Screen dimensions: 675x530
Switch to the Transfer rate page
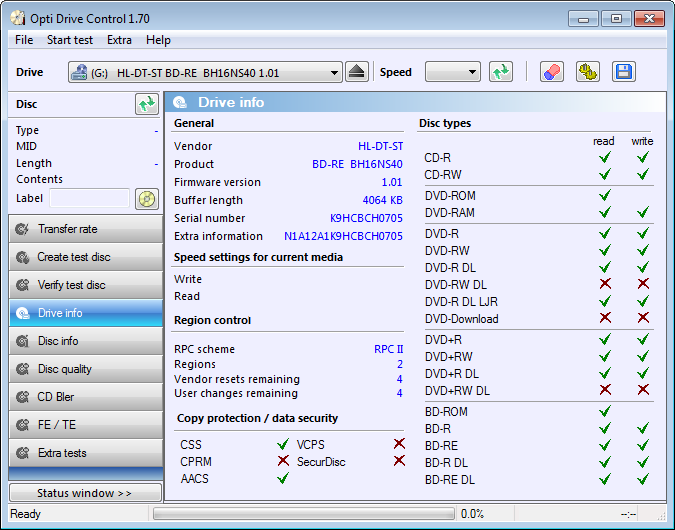click(x=86, y=229)
